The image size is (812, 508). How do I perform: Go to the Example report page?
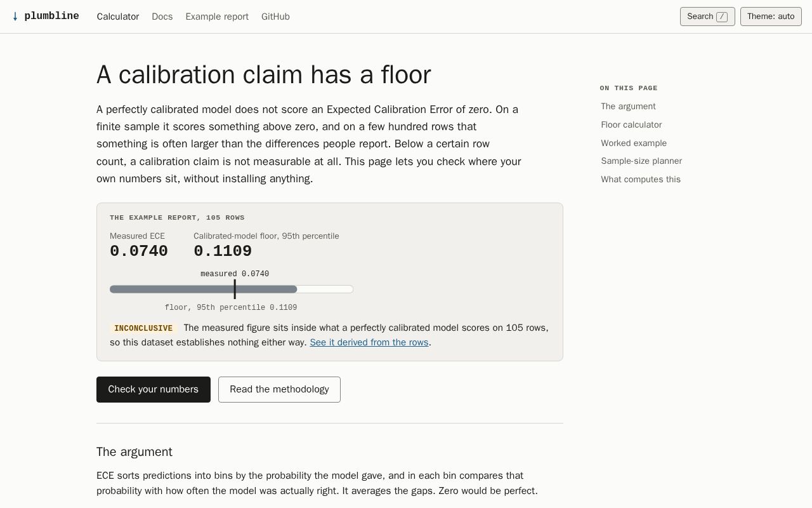217,17
